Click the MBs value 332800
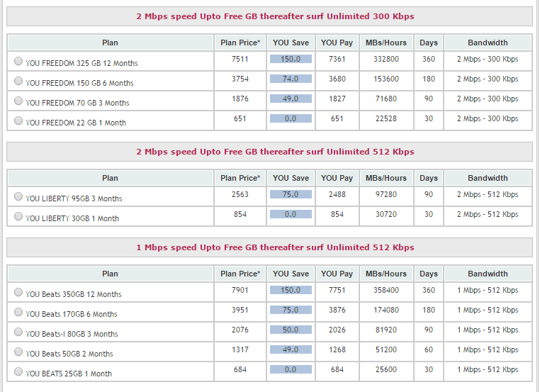The height and width of the screenshot is (392, 540). 386,59
